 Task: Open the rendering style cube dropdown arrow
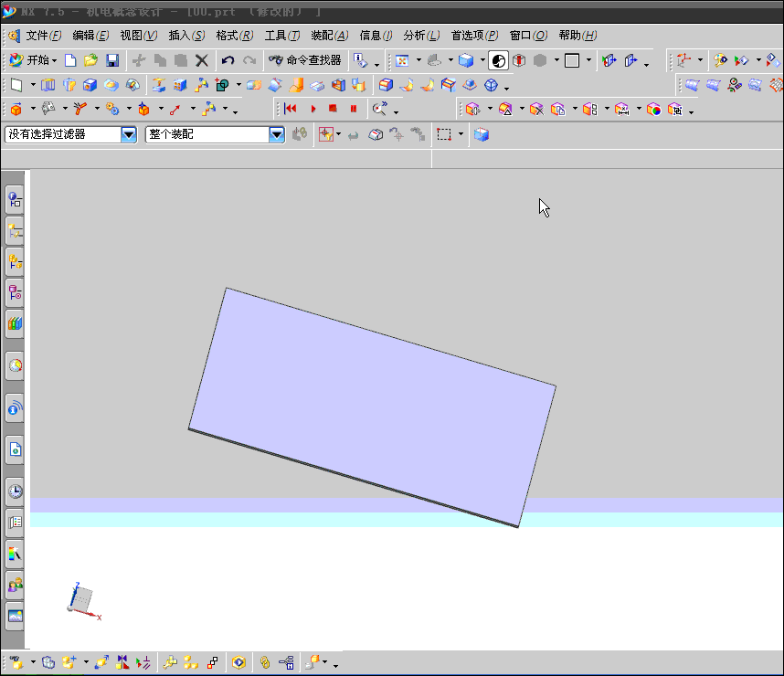pos(482,60)
